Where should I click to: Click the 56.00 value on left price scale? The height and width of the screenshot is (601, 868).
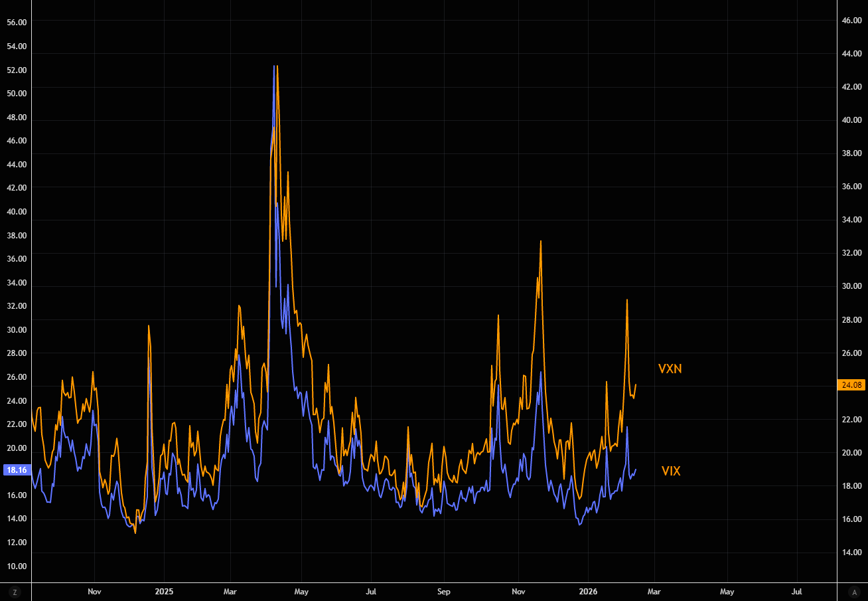pos(17,22)
